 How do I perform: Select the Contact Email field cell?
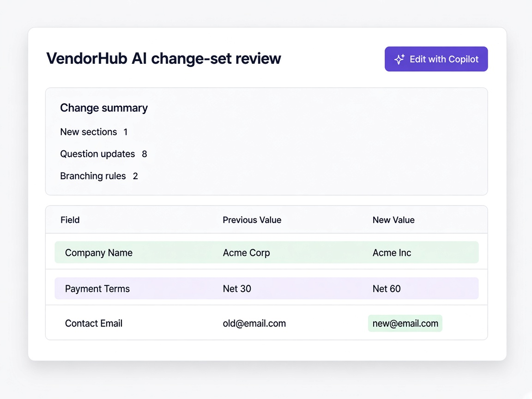pos(94,323)
